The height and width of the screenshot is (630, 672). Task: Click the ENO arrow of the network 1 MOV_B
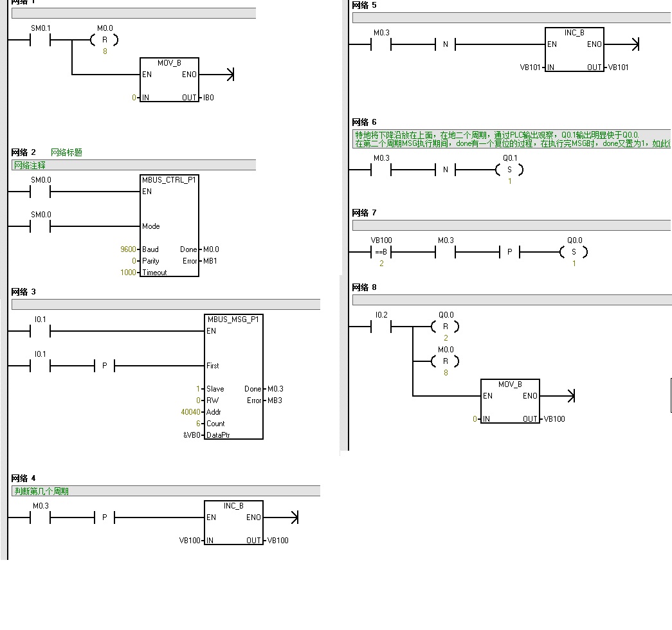coord(230,75)
